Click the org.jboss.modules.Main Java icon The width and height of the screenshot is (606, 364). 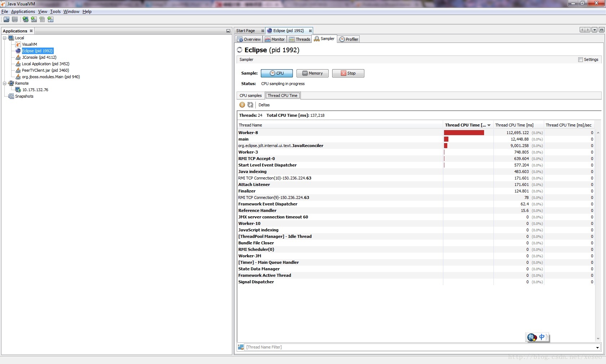18,77
